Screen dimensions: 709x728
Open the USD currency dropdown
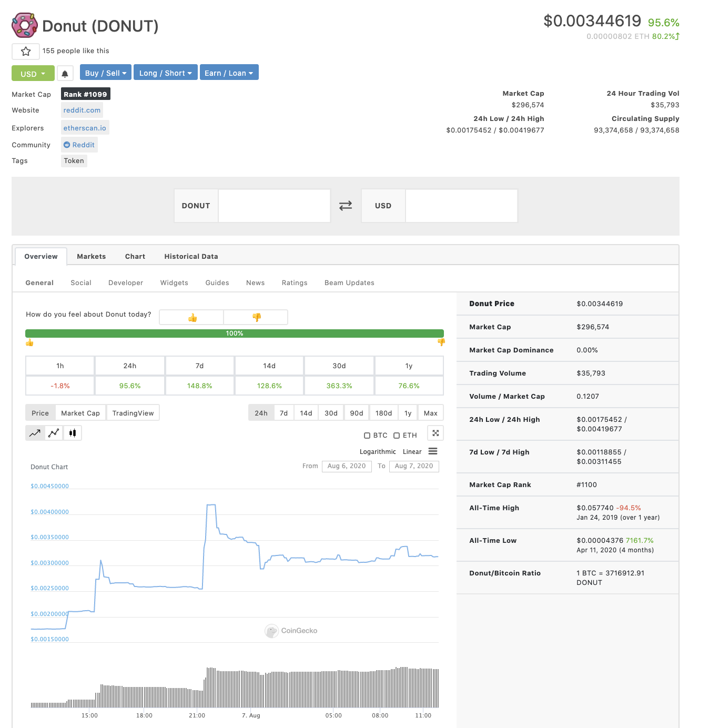(33, 74)
